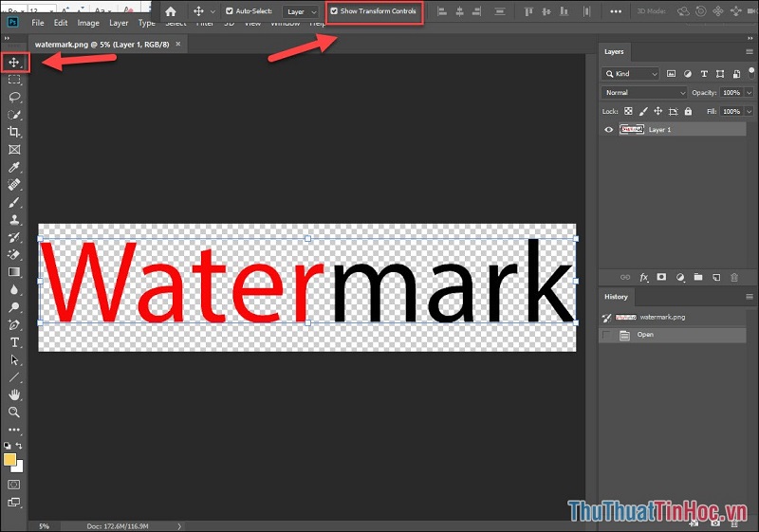
Task: Select the Frame tool
Action: pyautogui.click(x=14, y=150)
